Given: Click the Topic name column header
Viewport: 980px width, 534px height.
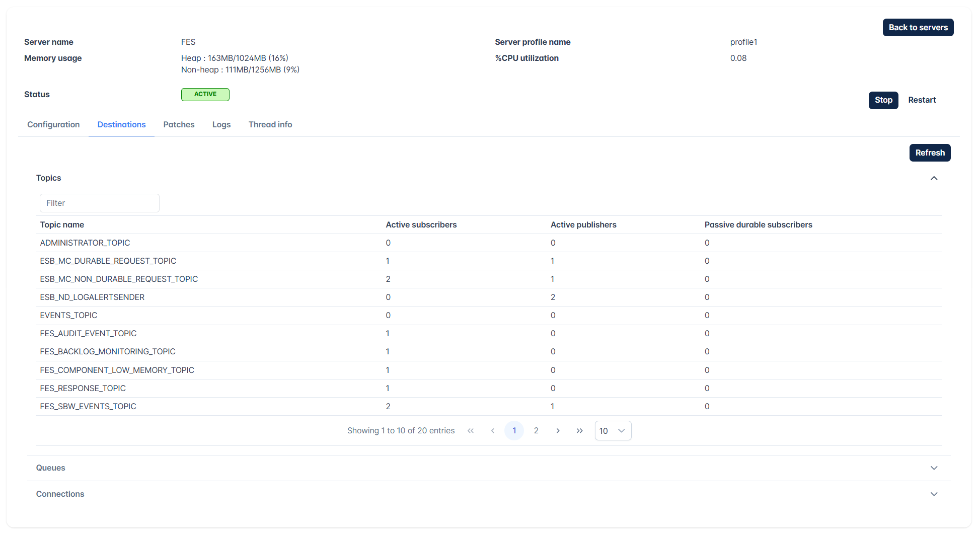Looking at the screenshot, I should tap(62, 225).
